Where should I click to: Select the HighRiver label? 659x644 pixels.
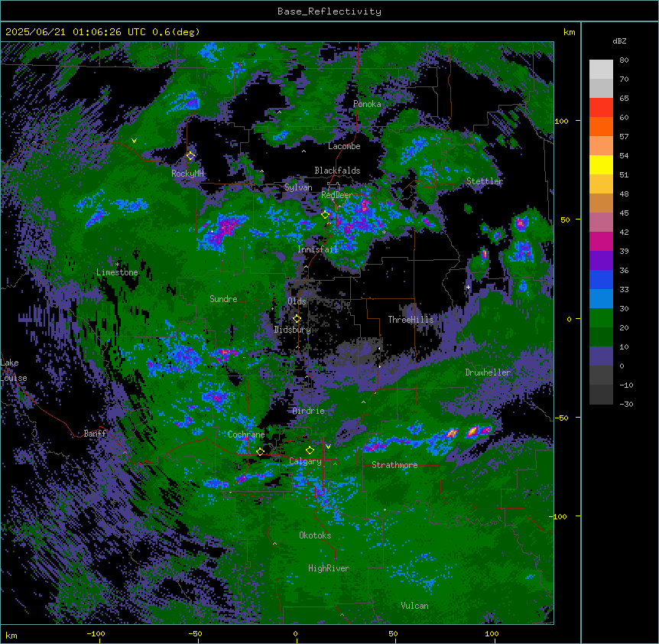tap(329, 568)
